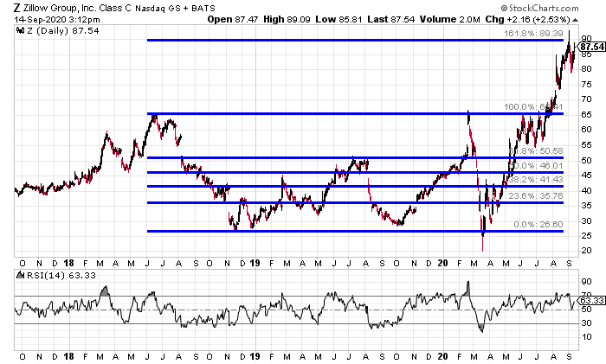Click year label 20 below the RSI panel
This screenshot has height=364, width=606.
coord(443,357)
